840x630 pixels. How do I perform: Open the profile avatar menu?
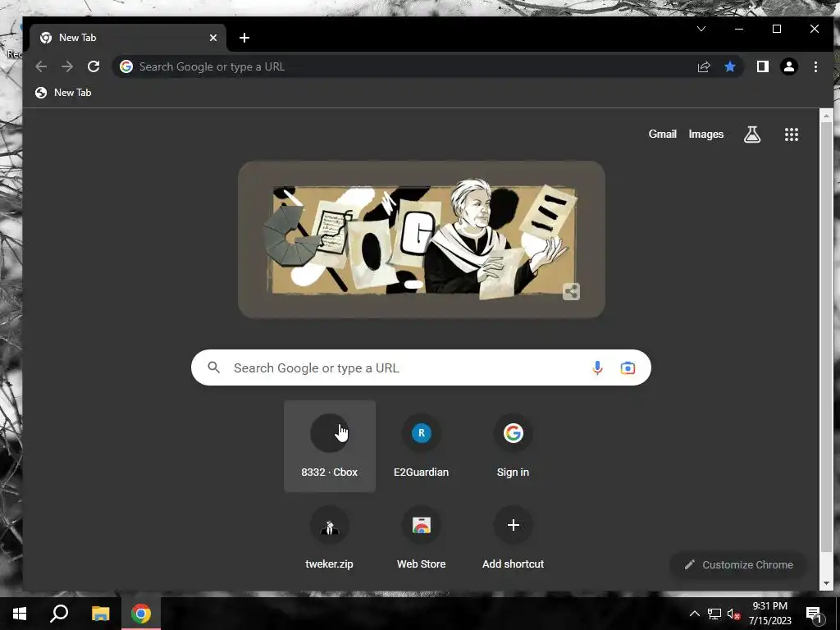[788, 66]
